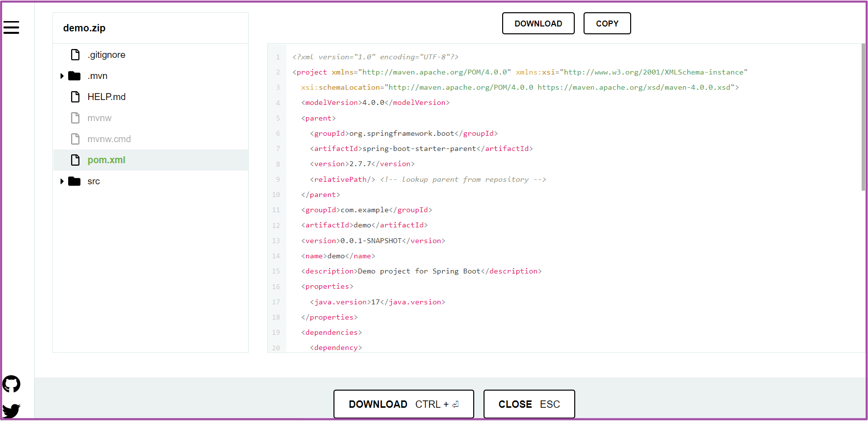Select HELP.md in the file tree

click(106, 97)
